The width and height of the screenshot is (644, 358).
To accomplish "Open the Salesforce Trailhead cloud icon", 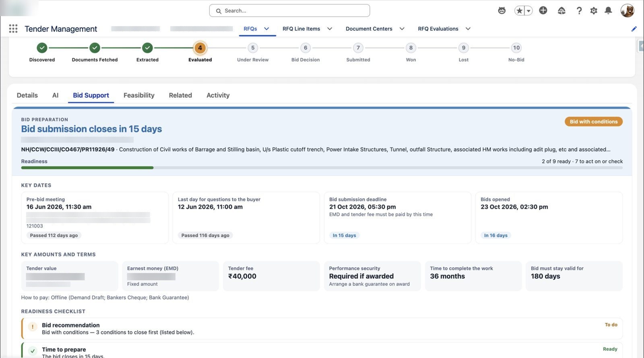I will [561, 11].
